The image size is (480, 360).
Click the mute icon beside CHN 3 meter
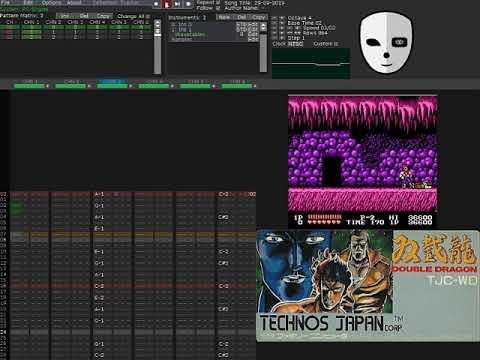[x=131, y=86]
